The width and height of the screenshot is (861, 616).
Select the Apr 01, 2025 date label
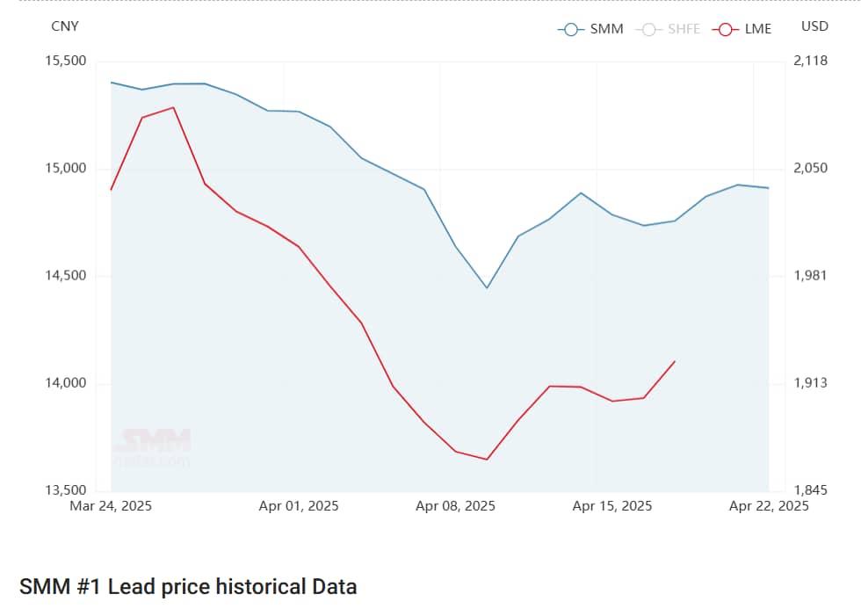(299, 506)
